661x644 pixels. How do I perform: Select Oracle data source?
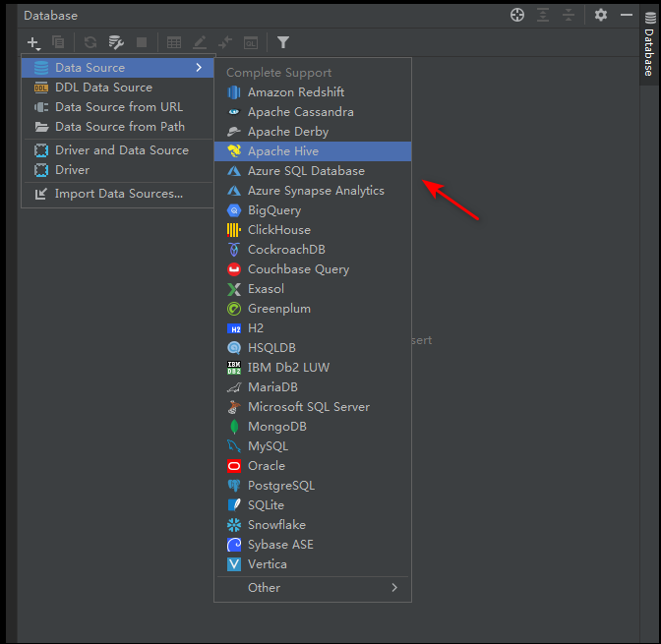pos(313,466)
